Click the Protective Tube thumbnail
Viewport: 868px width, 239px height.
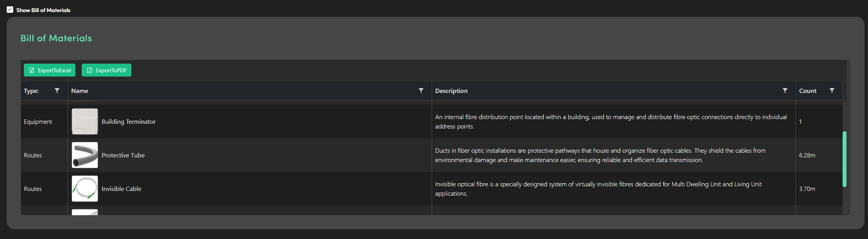[x=85, y=155]
